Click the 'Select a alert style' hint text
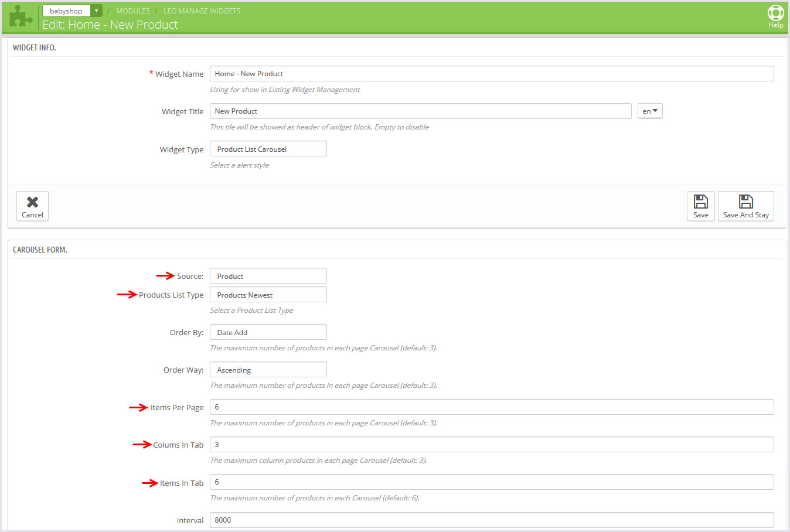This screenshot has height=532, width=790. click(239, 165)
